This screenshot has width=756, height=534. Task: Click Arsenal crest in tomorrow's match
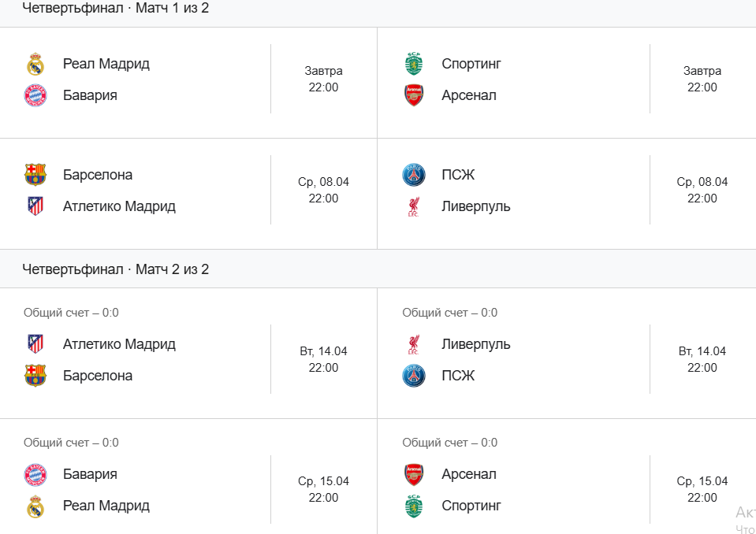click(414, 95)
